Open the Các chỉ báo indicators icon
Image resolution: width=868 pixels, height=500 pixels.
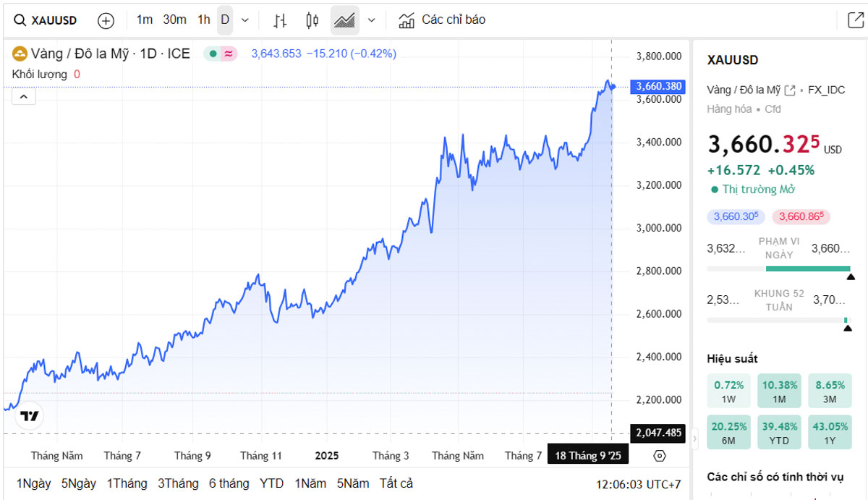click(407, 20)
